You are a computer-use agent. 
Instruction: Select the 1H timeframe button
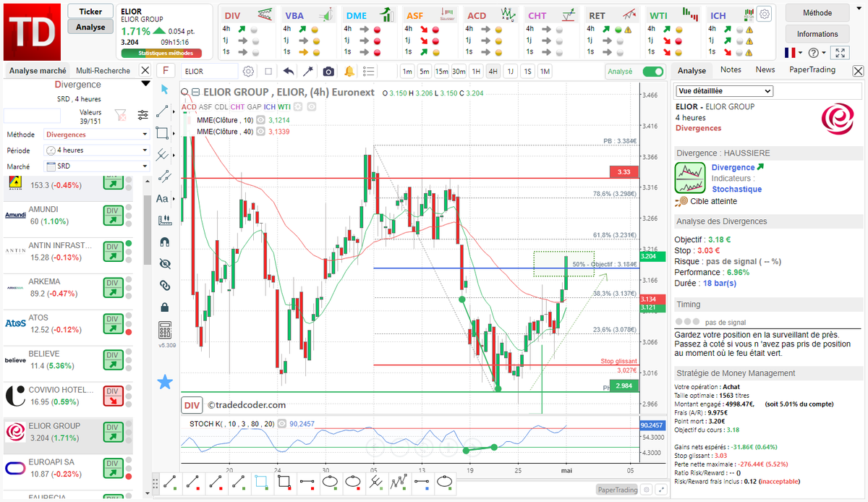pos(476,71)
